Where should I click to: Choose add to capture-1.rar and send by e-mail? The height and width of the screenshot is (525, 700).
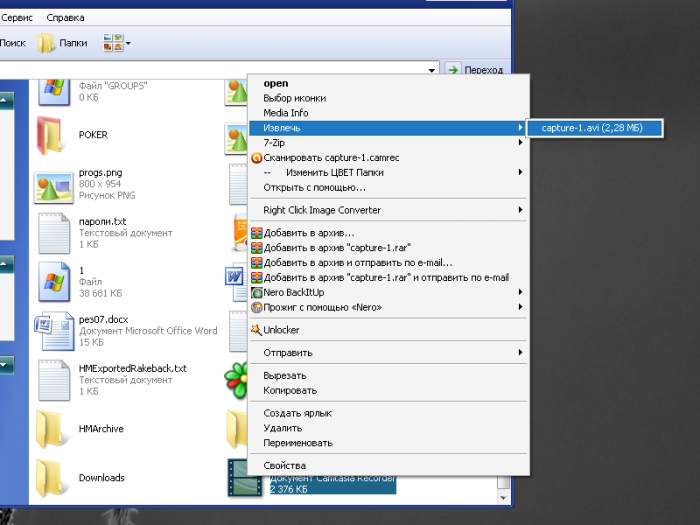point(388,278)
